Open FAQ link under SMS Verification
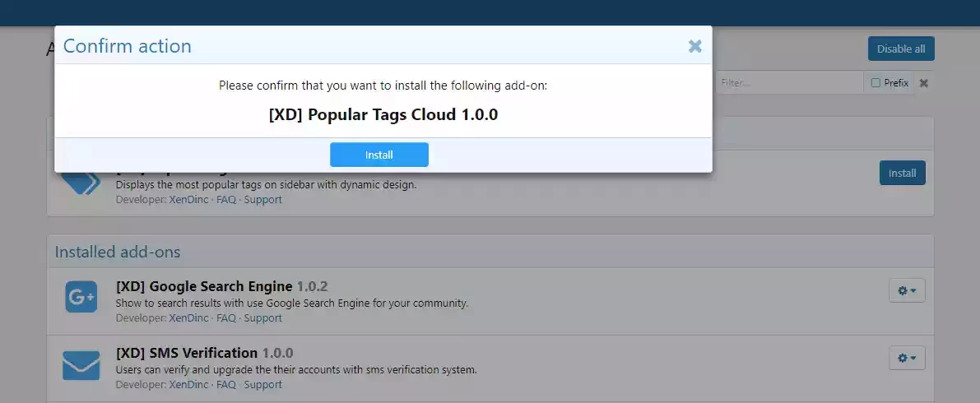 [x=226, y=385]
